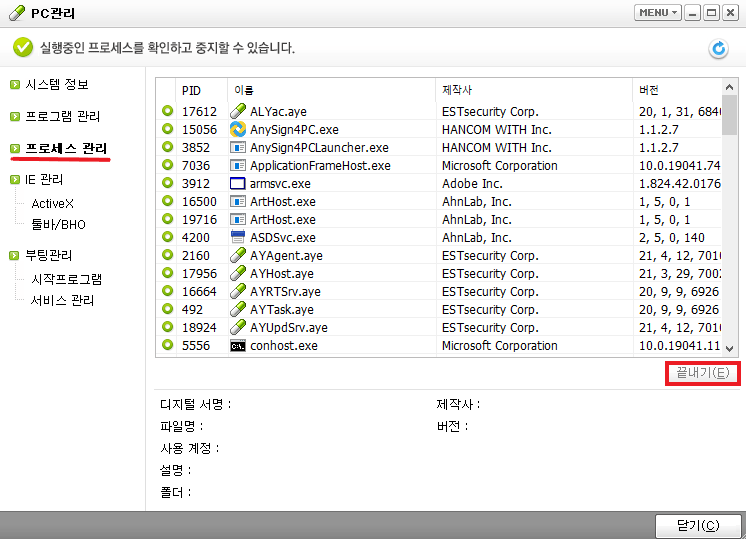This screenshot has width=746, height=539.
Task: Select 서비스 관리 under 부팅관리
Action: point(62,301)
